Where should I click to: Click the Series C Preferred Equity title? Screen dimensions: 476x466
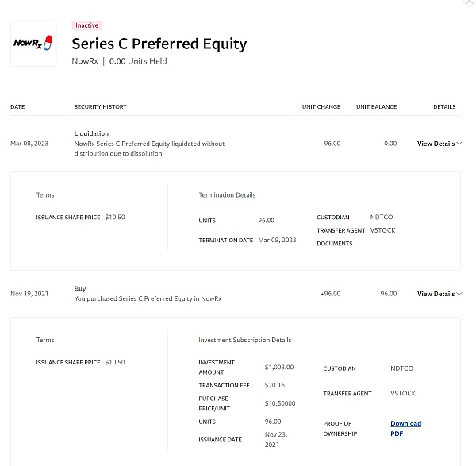tap(159, 44)
